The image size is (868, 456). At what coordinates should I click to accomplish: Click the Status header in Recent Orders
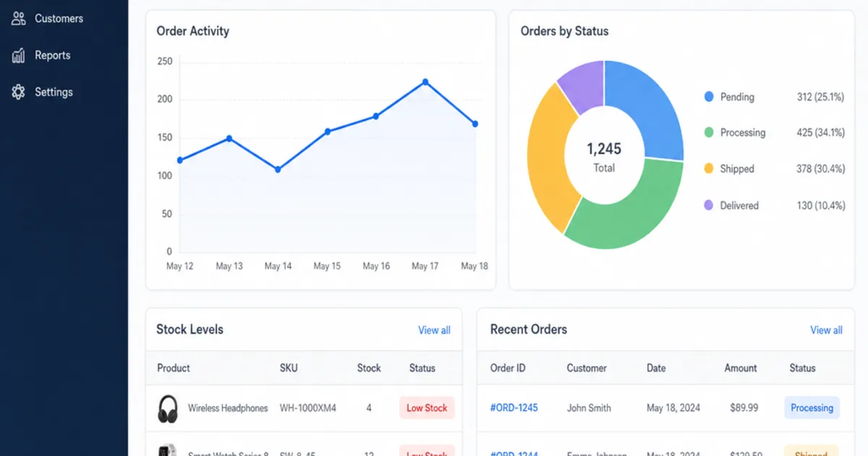pos(802,368)
